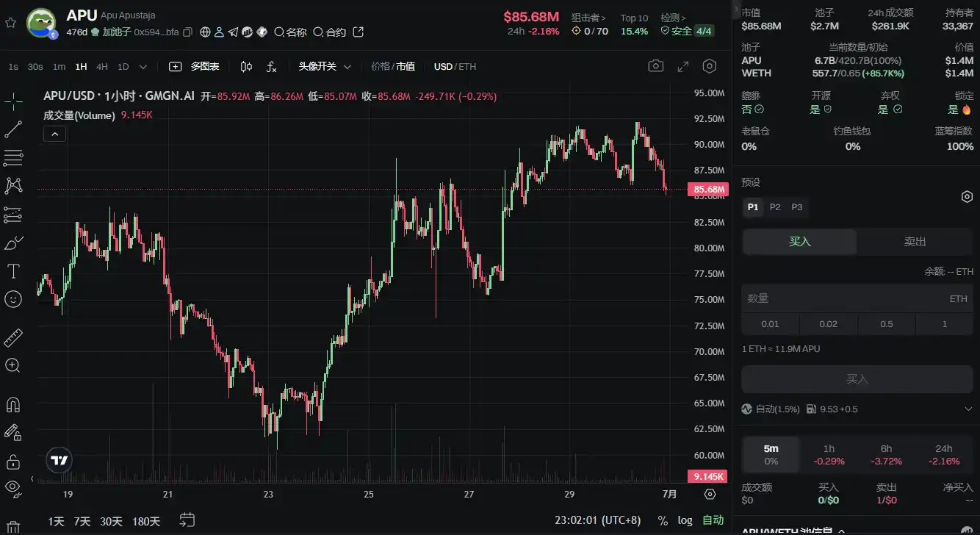Hide all drawings with eye icon
The width and height of the screenshot is (980, 535).
13,486
